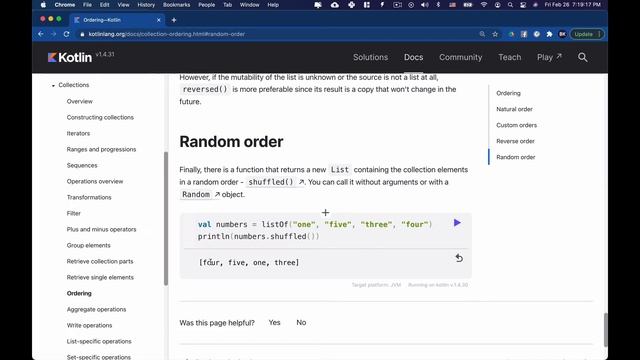This screenshot has width=640, height=360.
Task: Open Transformations sidebar page
Action: (89, 197)
